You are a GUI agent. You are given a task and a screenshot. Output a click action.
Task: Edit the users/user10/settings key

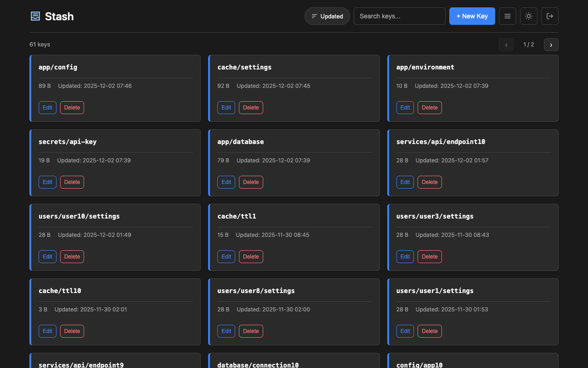[47, 257]
